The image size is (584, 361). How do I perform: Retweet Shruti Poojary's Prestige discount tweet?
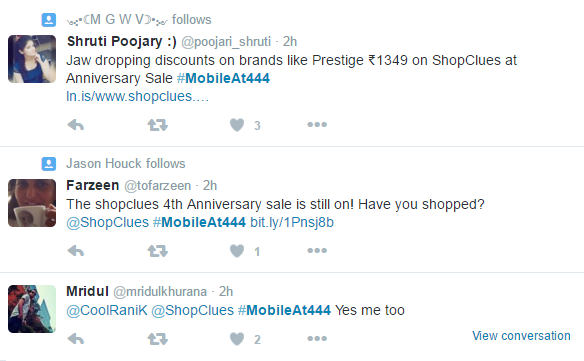pos(158,125)
